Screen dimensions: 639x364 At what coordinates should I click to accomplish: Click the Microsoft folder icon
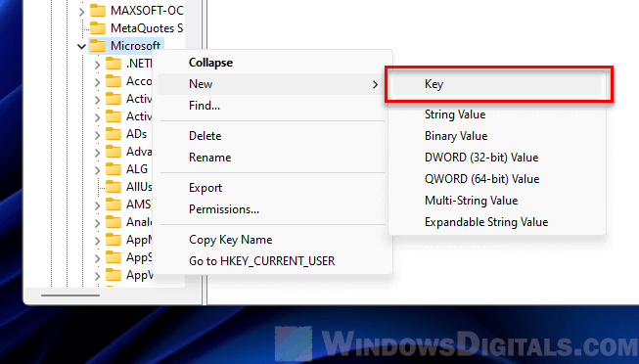(98, 46)
